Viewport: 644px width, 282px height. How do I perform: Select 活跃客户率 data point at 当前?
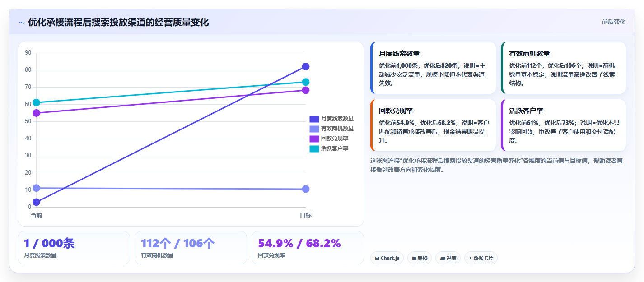(x=36, y=103)
